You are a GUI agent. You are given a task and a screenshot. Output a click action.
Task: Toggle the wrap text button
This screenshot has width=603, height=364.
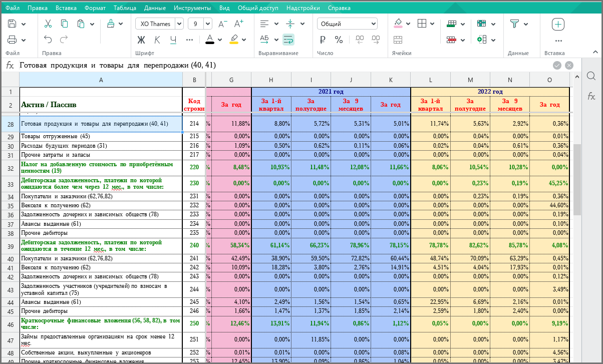(288, 40)
